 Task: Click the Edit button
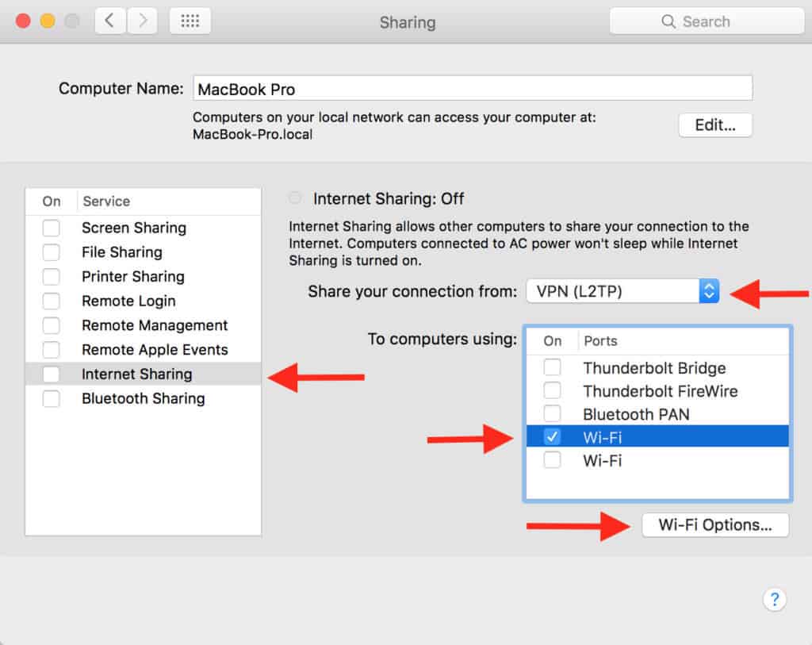pos(714,125)
